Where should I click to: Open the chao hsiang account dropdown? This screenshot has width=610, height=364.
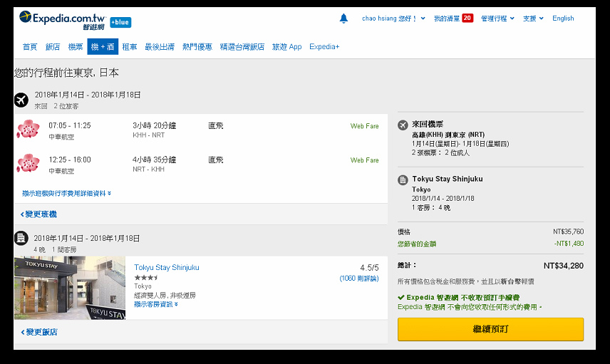(393, 19)
